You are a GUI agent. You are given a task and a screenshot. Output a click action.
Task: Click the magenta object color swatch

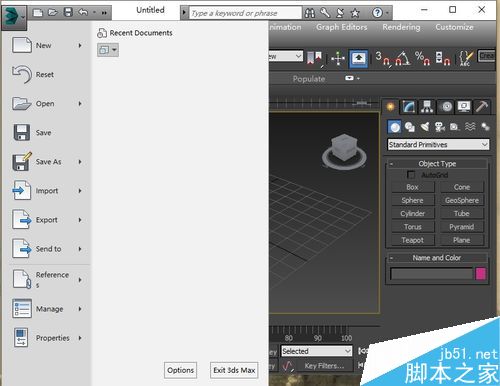click(x=481, y=274)
